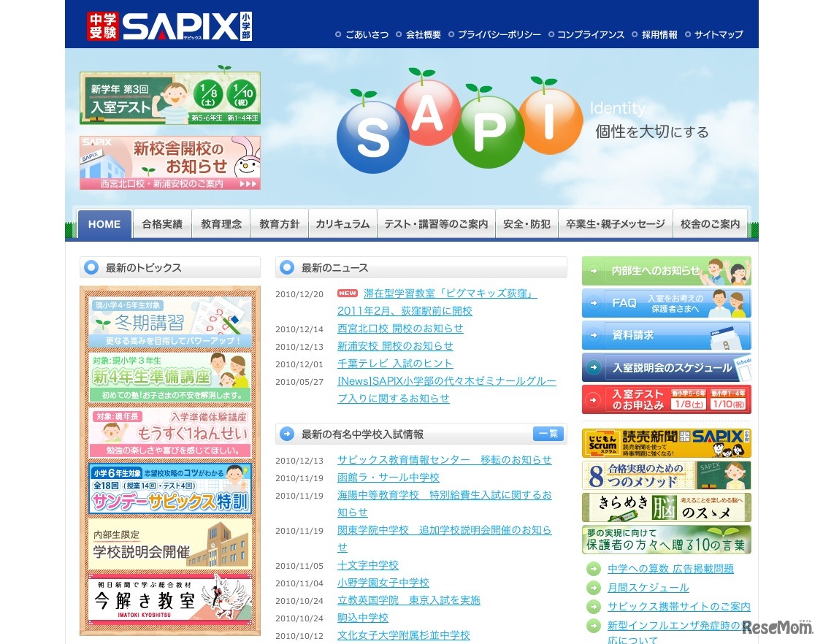Viewport: 823px width, 644px height.
Task: Select the HOME navigation tab
Action: tap(104, 224)
